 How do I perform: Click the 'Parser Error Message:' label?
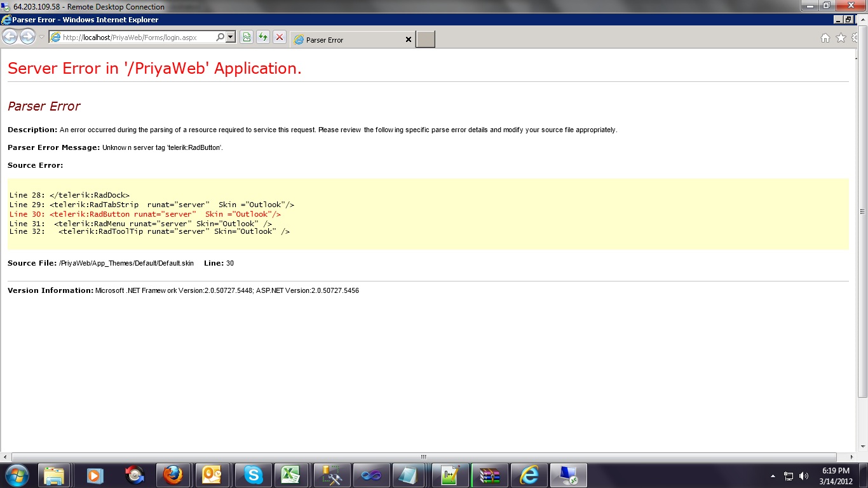point(54,147)
